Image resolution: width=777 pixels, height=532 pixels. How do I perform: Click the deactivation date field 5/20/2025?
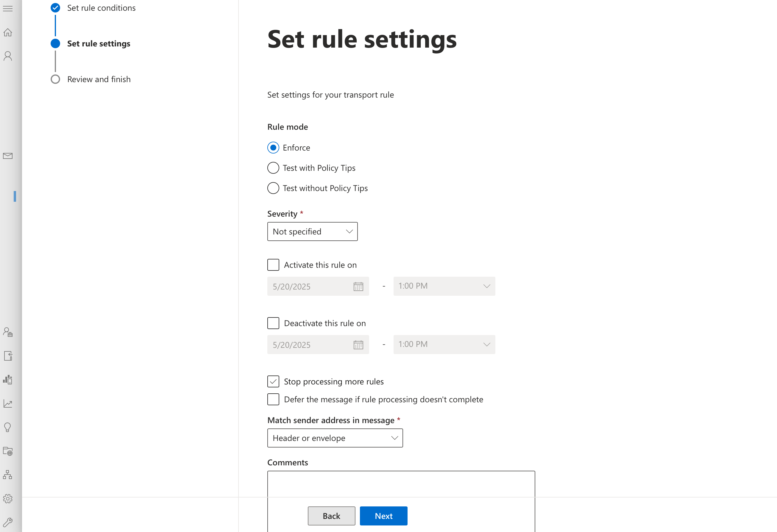coord(318,345)
